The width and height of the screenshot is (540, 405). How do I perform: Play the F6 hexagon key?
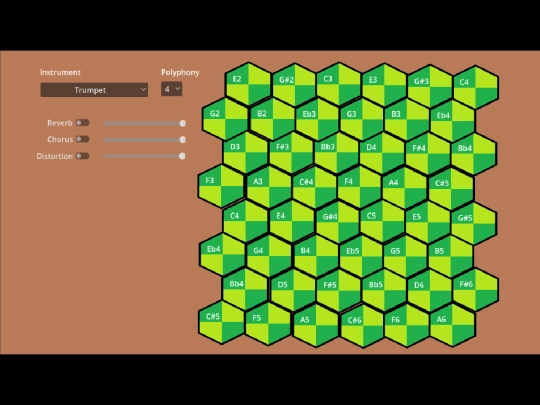[x=407, y=325]
